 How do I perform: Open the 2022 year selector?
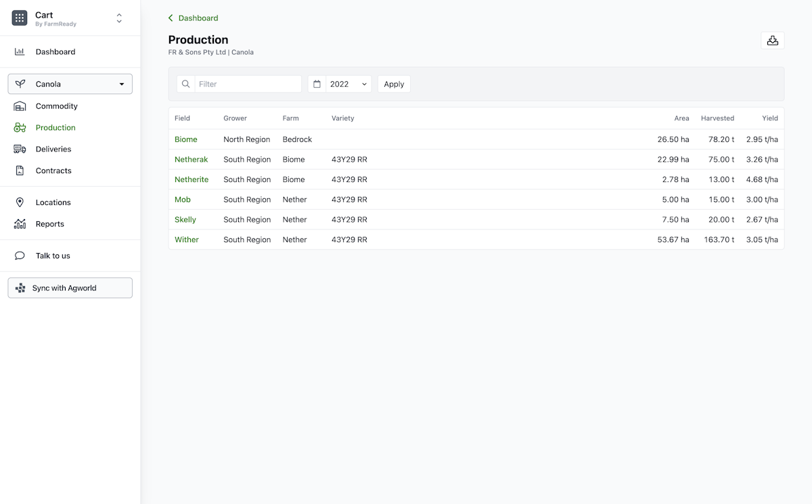(348, 84)
